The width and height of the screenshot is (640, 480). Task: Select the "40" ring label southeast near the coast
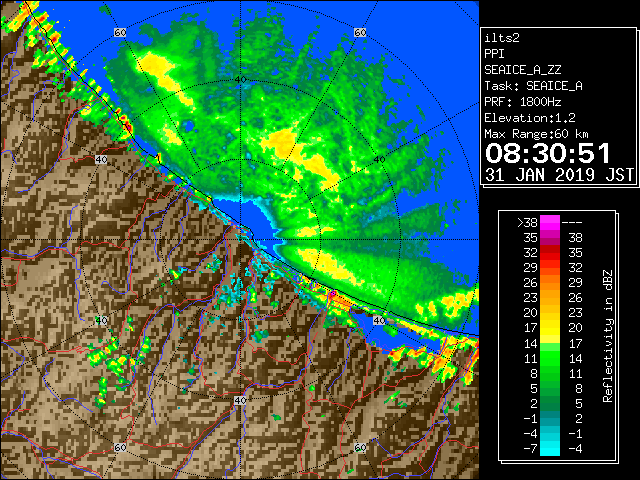(x=379, y=320)
